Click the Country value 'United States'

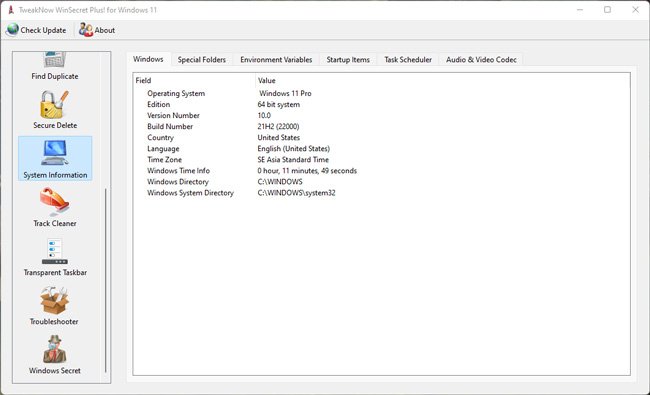pyautogui.click(x=279, y=138)
